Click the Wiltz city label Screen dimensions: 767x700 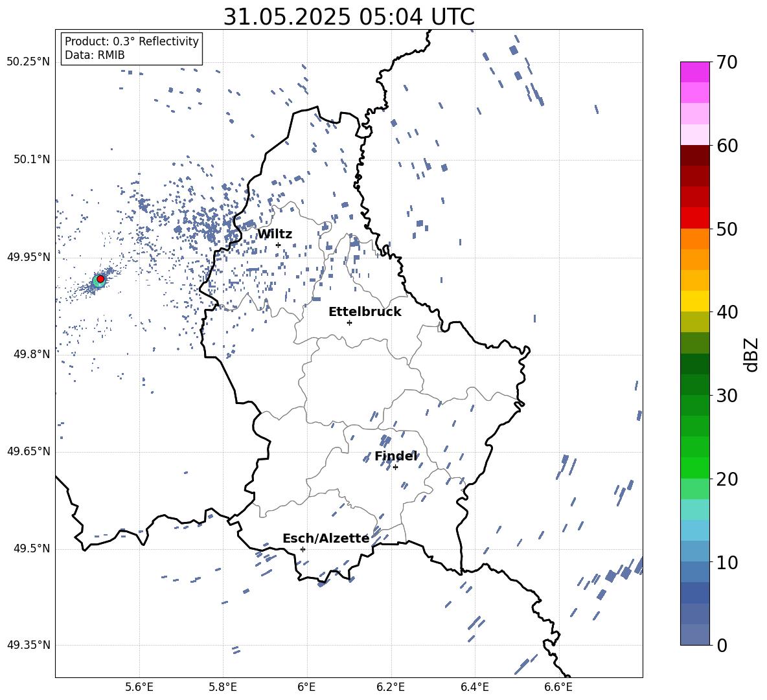pos(275,234)
